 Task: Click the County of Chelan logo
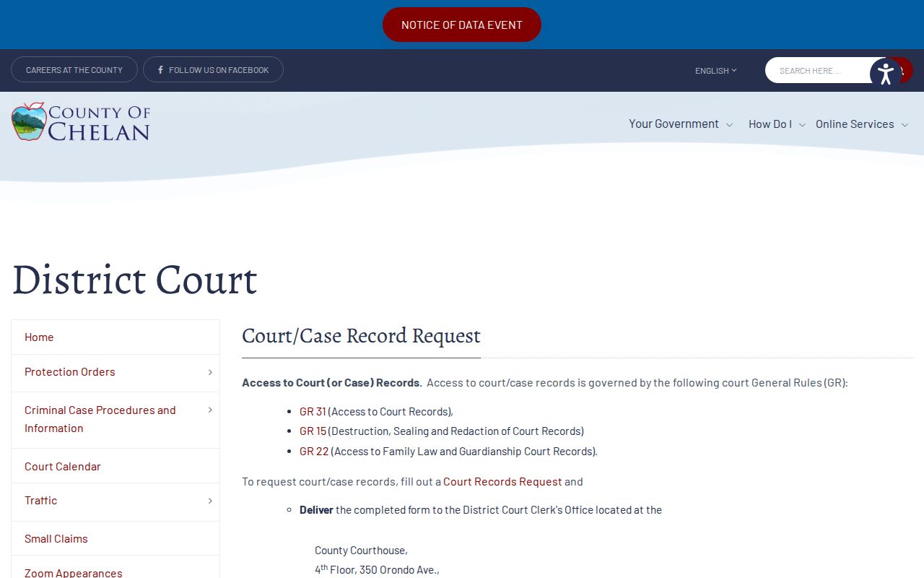81,121
